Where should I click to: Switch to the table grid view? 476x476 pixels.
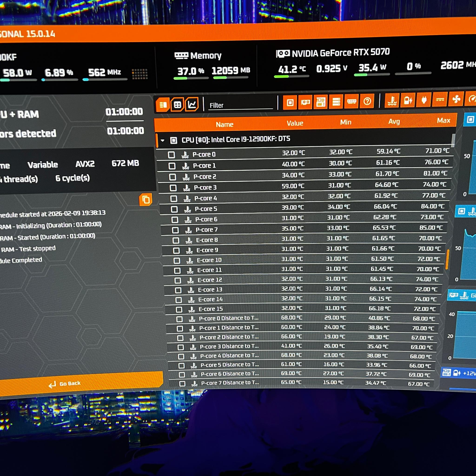pos(177,105)
